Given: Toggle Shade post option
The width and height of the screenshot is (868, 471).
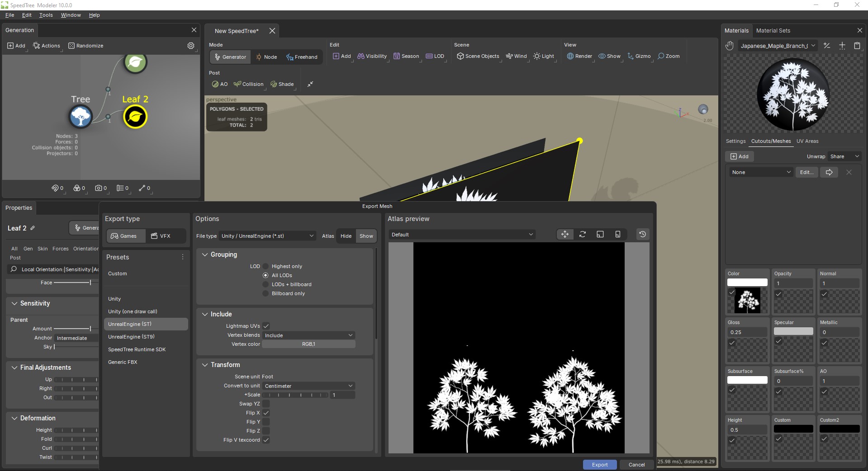Looking at the screenshot, I should [282, 84].
